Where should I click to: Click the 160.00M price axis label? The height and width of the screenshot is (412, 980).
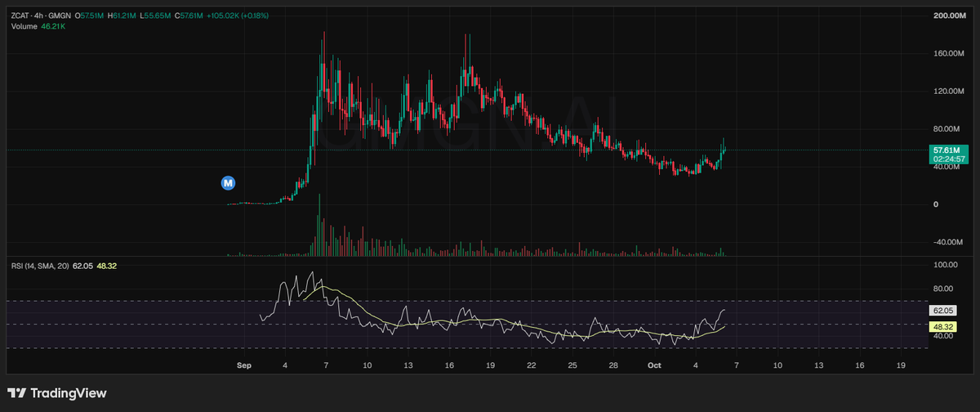[x=951, y=54]
